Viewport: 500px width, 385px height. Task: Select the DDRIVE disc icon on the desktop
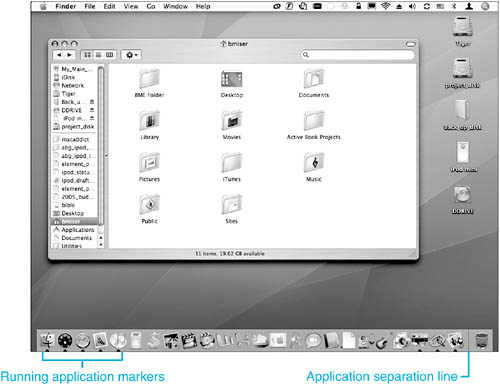[463, 194]
